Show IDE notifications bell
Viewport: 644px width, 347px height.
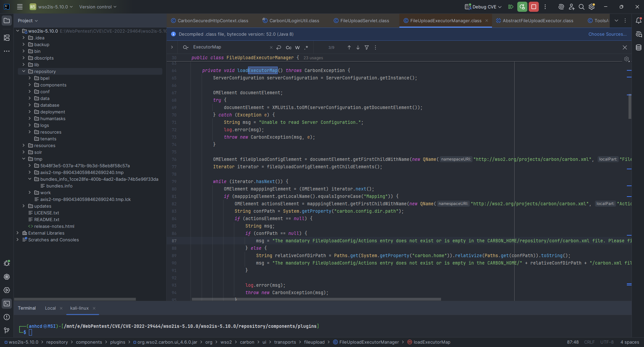click(639, 21)
